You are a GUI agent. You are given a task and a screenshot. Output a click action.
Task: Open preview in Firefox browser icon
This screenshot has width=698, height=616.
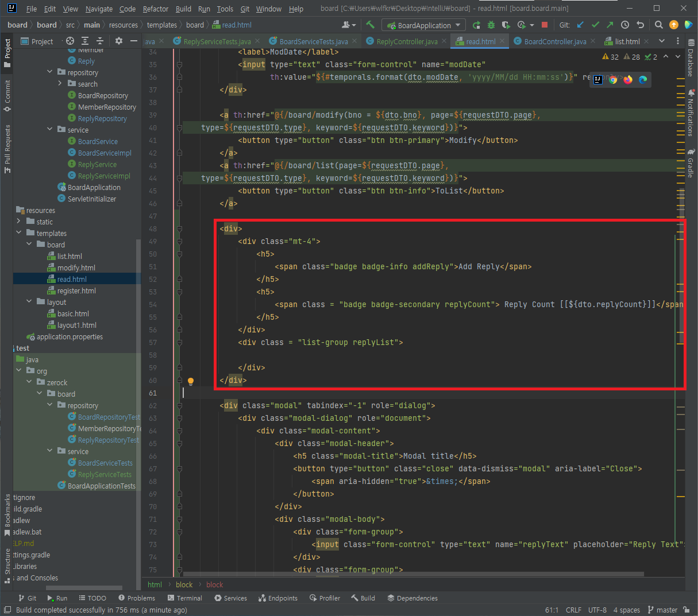(628, 79)
